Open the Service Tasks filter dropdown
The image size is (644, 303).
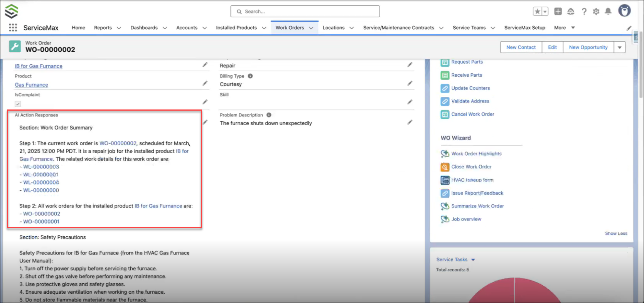point(473,260)
